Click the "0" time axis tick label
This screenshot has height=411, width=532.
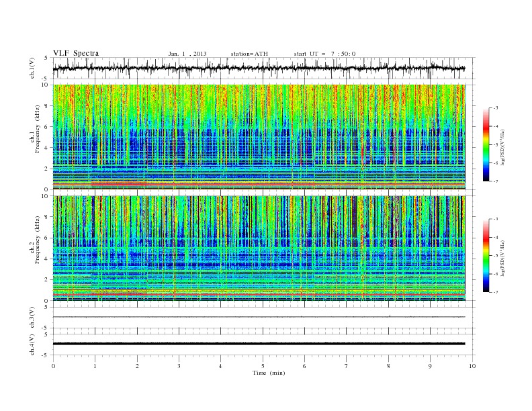click(x=53, y=366)
